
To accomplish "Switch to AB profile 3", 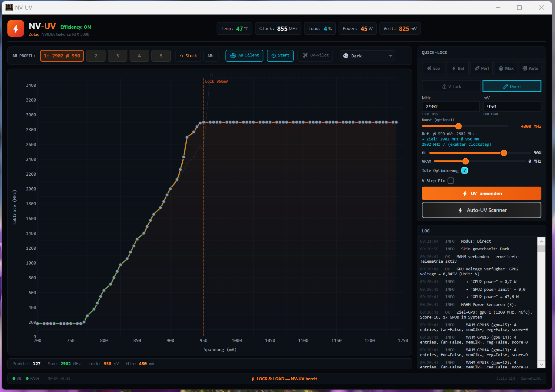I will click(118, 56).
